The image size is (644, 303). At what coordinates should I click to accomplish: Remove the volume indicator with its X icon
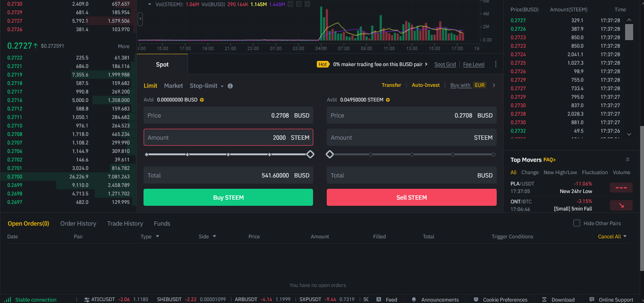(x=307, y=4)
